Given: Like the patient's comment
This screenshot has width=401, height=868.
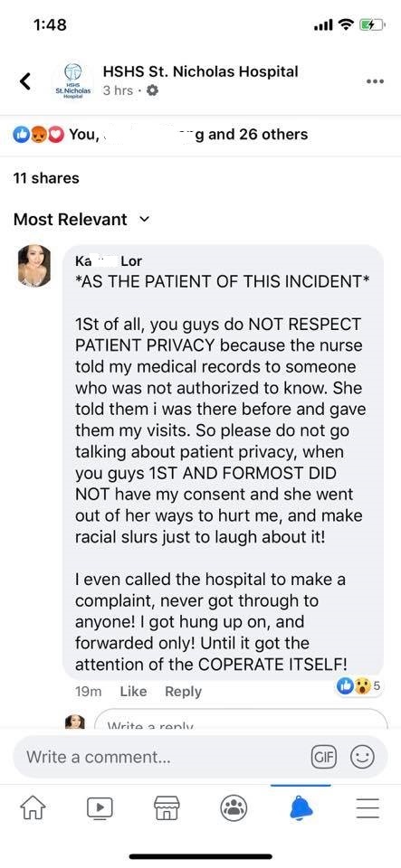Looking at the screenshot, I should 133,692.
